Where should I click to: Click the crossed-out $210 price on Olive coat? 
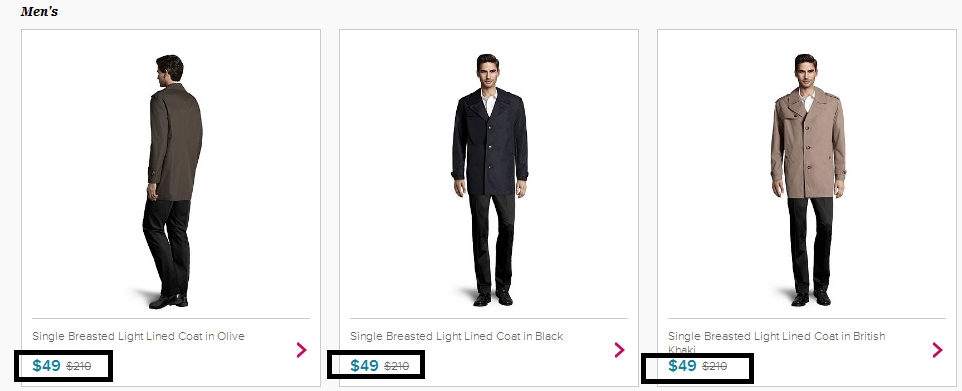coord(79,367)
